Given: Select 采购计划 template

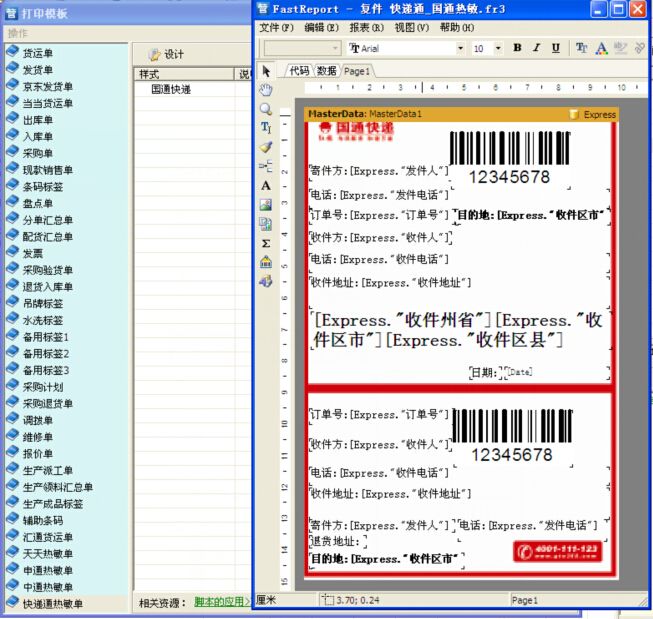Looking at the screenshot, I should click(x=42, y=387).
